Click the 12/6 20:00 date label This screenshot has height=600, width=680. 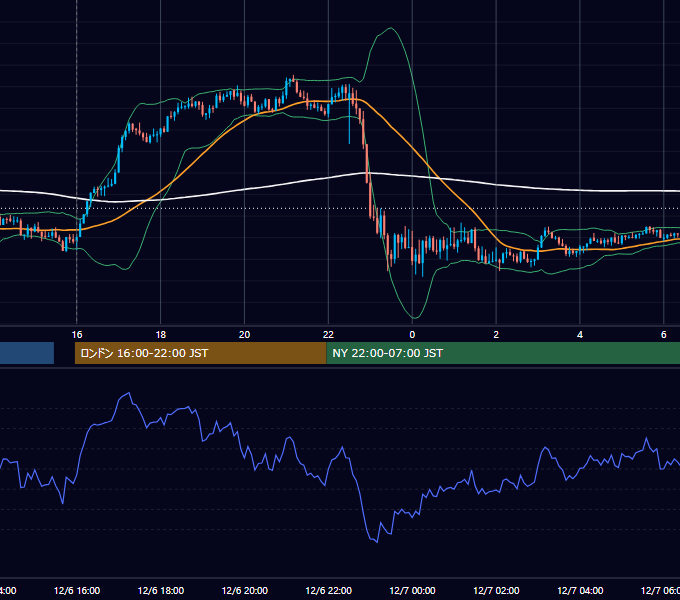coord(245,590)
